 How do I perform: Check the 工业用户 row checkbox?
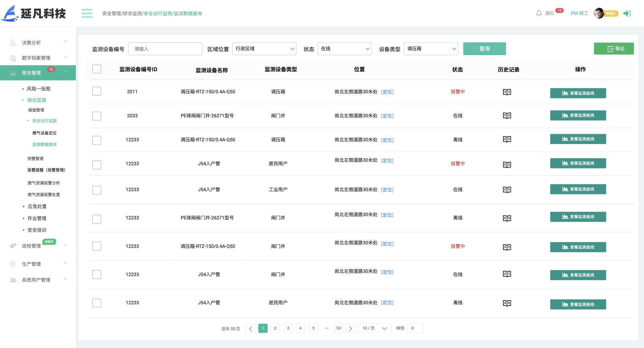coord(97,190)
